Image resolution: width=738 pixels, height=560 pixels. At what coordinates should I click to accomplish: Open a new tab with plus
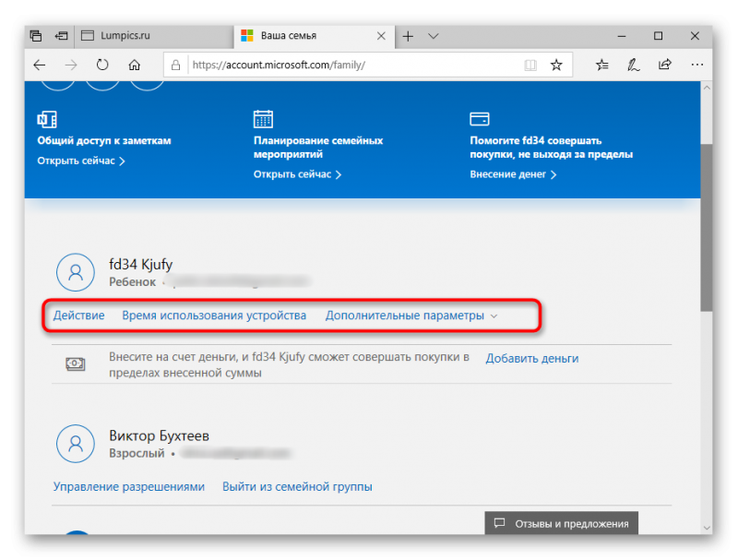point(408,36)
